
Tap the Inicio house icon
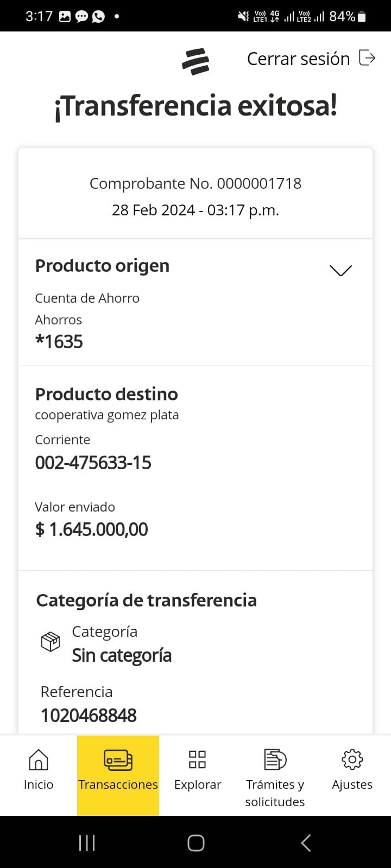39,759
